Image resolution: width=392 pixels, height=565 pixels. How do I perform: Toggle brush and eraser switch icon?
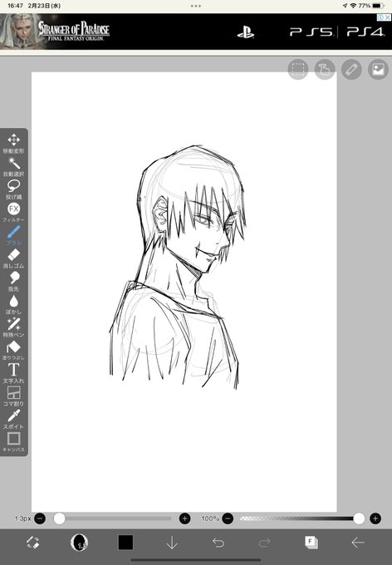click(32, 543)
